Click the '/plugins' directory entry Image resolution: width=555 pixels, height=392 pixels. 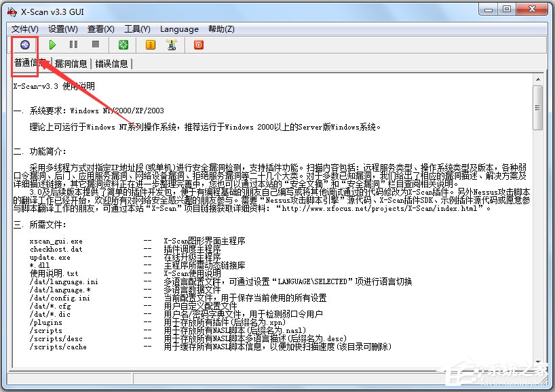click(x=45, y=322)
